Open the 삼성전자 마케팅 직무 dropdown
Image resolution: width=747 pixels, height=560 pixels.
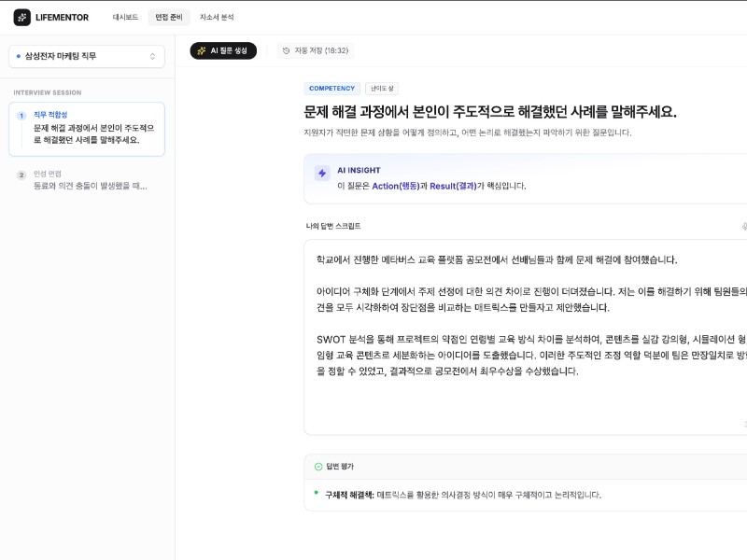87,56
